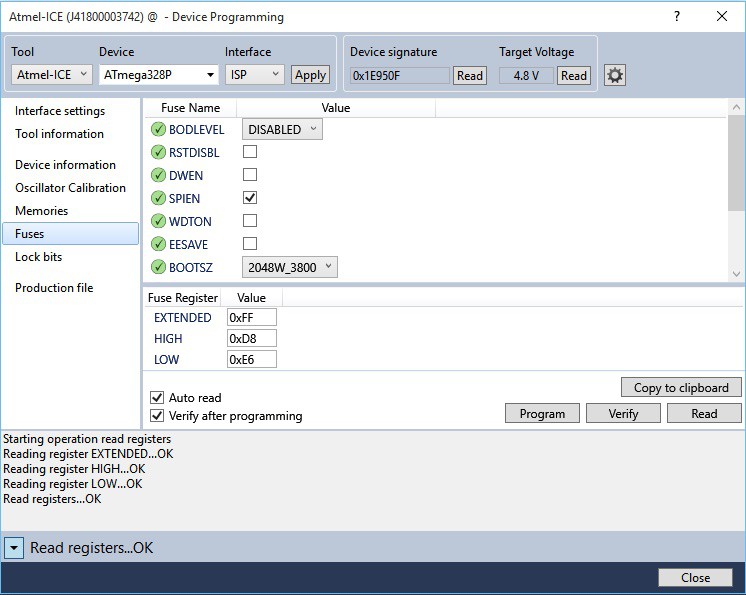Screen dimensions: 746x595
Task: Toggle Verify after programming checkbox
Action: (157, 416)
